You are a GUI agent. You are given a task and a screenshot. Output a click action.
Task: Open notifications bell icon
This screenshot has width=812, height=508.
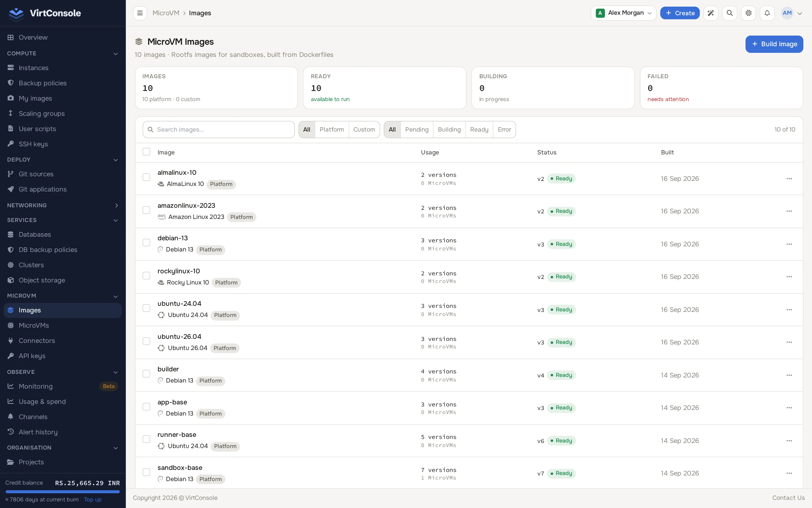[x=767, y=13]
